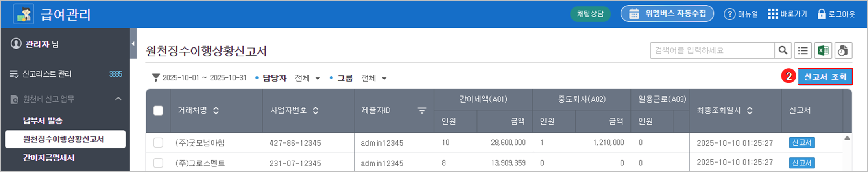Go to 간이지급명세서 menu item
This screenshot has width=868, height=172.
click(x=49, y=158)
